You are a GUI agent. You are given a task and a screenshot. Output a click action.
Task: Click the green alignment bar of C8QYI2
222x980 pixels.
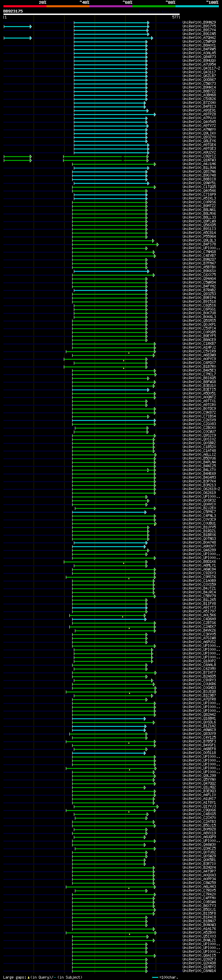tap(106, 157)
